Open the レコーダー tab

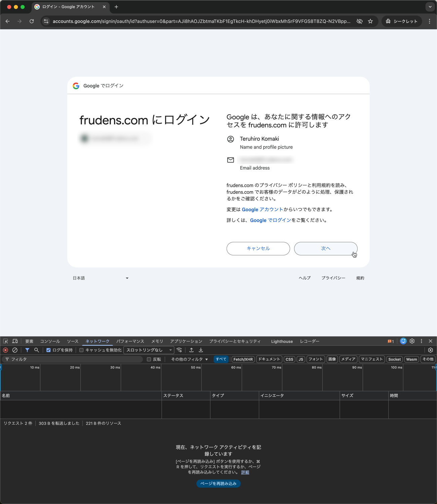click(310, 341)
